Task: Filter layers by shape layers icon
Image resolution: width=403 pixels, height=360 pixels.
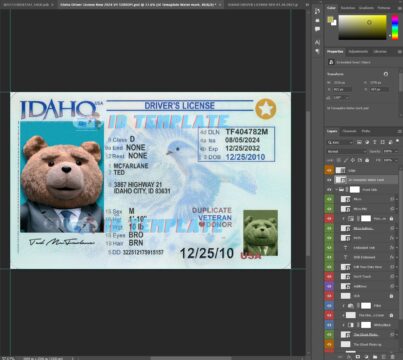Action: [x=383, y=142]
